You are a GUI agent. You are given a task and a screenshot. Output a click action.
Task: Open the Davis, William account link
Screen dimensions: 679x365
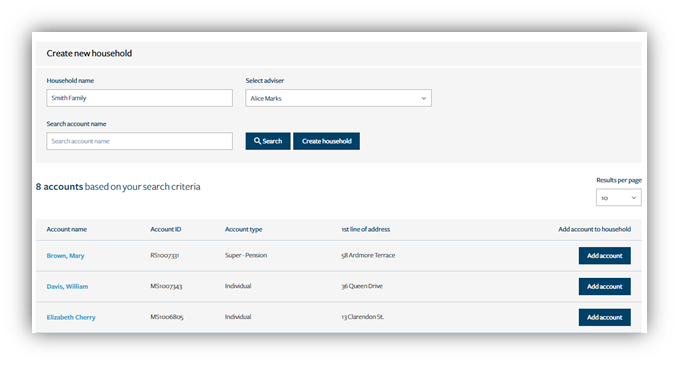[67, 286]
